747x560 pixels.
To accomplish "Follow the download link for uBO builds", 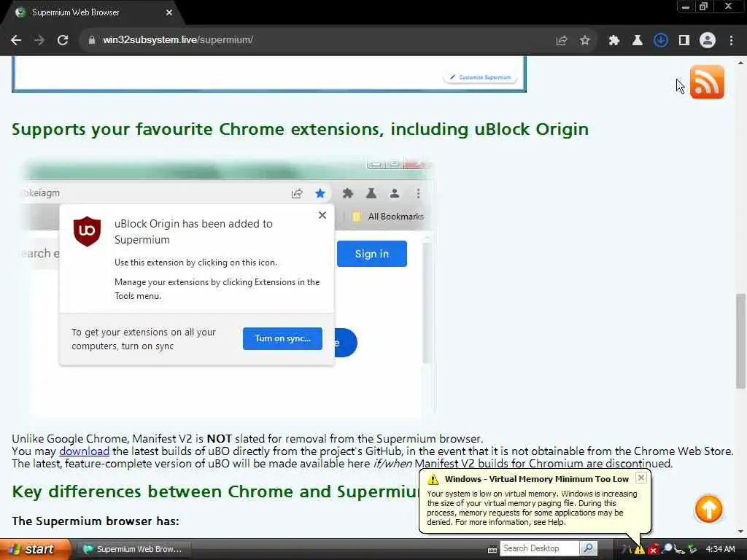I will tap(85, 451).
